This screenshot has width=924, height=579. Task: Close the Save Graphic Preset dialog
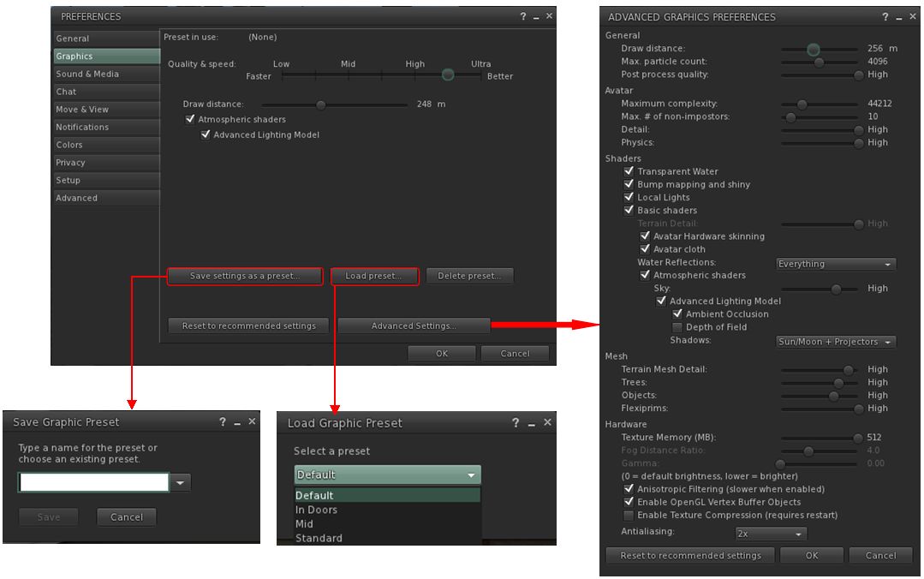tap(252, 421)
